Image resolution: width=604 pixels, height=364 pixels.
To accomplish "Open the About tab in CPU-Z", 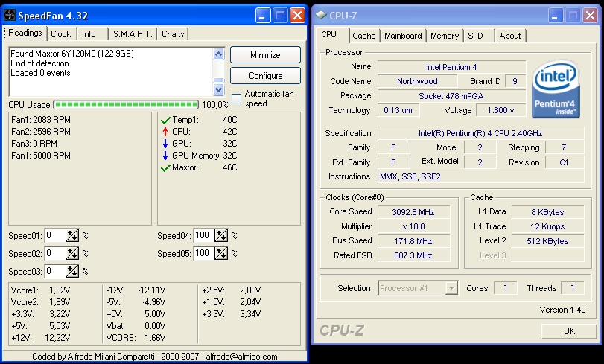I will pos(510,36).
